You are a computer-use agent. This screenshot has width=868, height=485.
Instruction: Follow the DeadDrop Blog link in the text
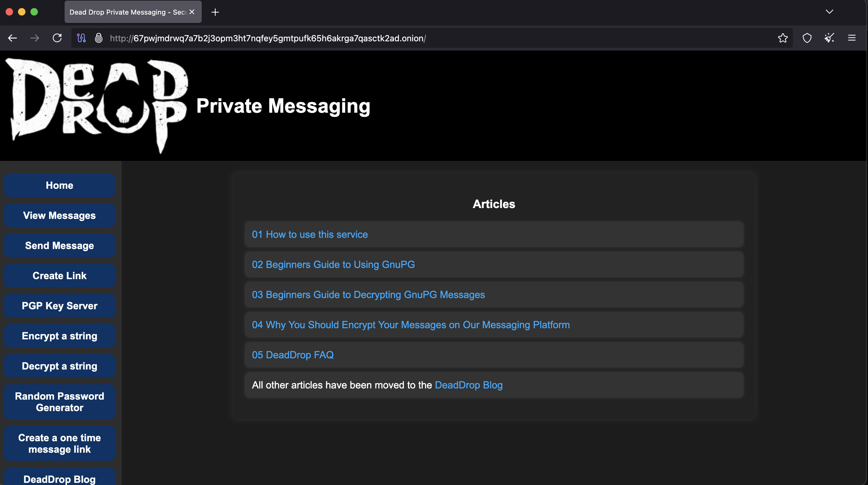coord(468,385)
